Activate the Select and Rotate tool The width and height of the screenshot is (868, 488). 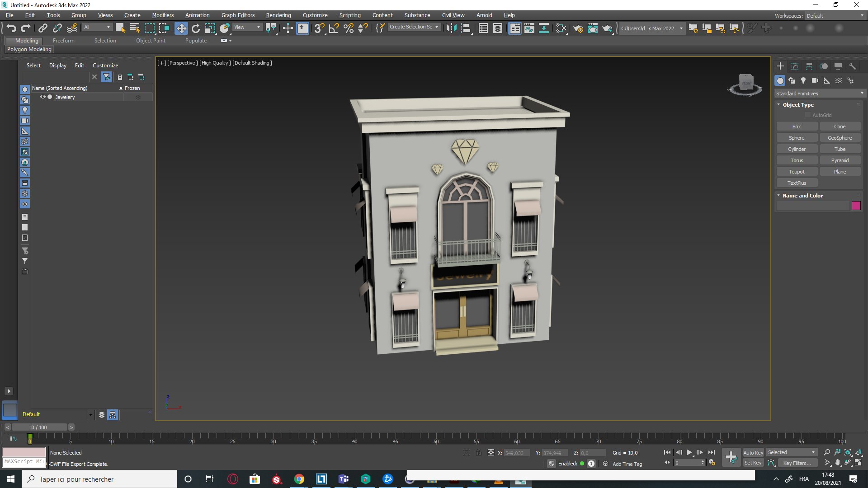(196, 28)
